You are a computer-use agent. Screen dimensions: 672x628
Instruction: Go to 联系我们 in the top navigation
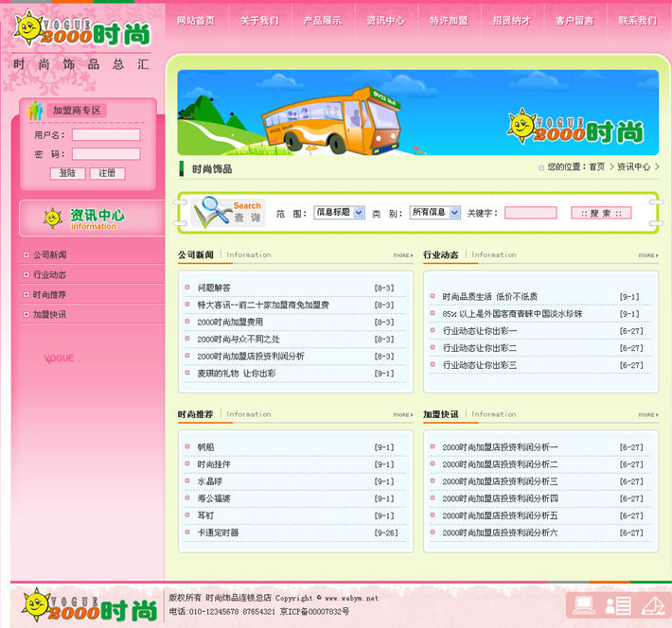637,20
